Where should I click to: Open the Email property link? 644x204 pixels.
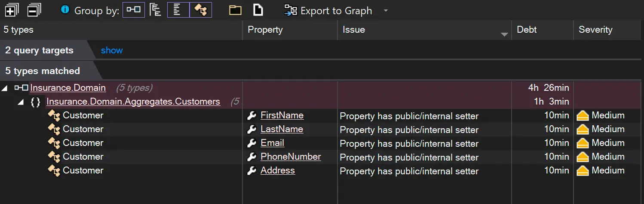(x=273, y=143)
